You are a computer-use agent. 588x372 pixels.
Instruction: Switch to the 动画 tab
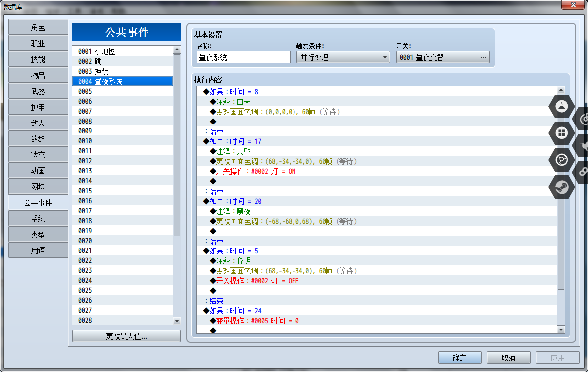(x=38, y=171)
